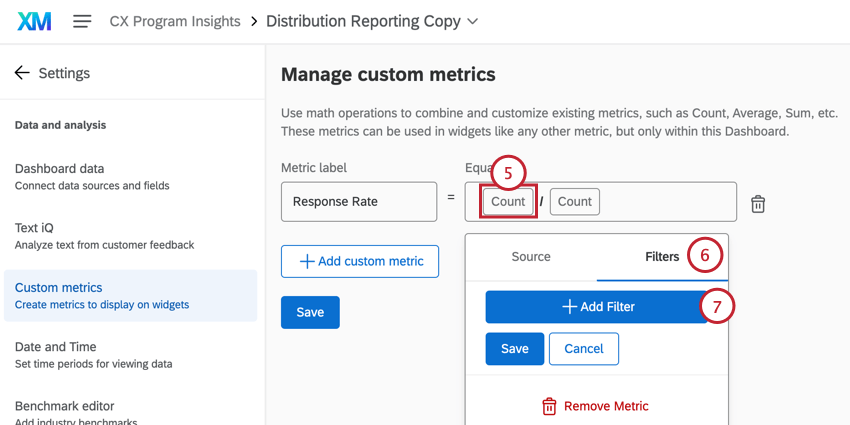Select the second Count metric chip
This screenshot has height=425, width=850.
pos(574,201)
